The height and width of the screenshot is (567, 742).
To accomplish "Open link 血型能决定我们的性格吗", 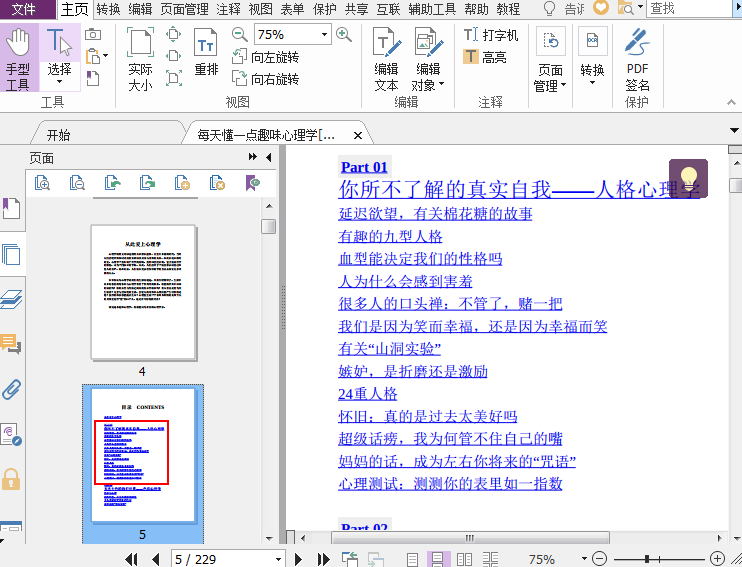I will pyautogui.click(x=420, y=258).
